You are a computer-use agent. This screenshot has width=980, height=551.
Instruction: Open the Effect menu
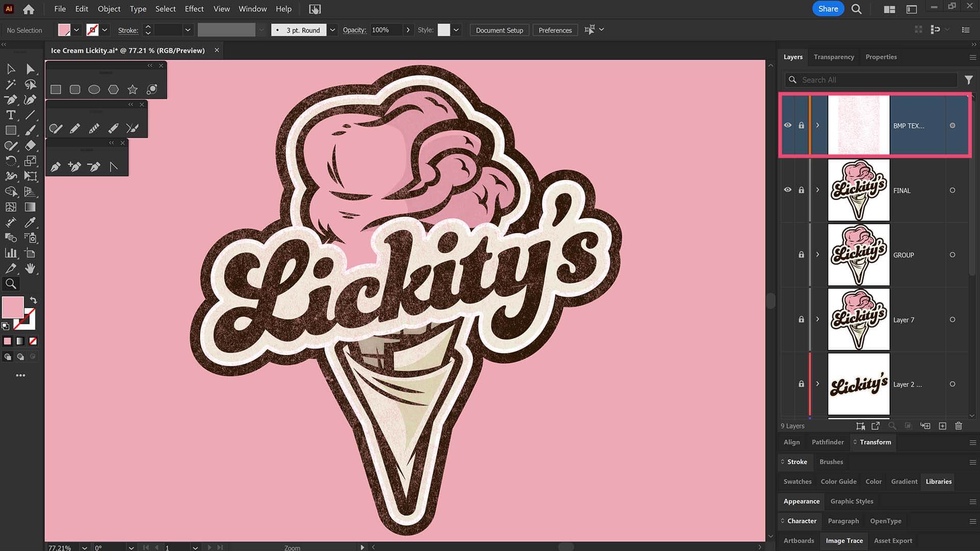pos(194,9)
